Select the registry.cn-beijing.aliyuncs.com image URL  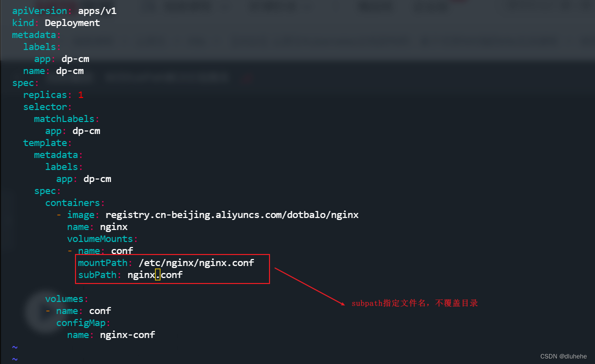232,215
